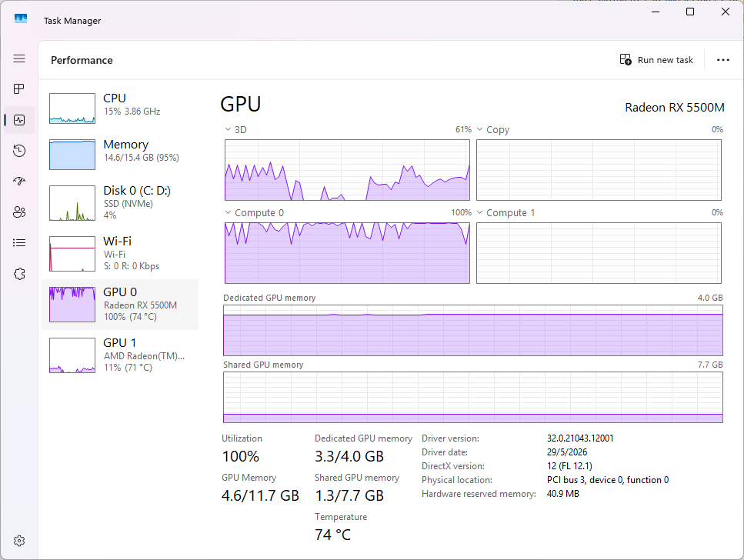Click the Shared GPU memory graph
This screenshot has width=744, height=560.
pyautogui.click(x=473, y=397)
